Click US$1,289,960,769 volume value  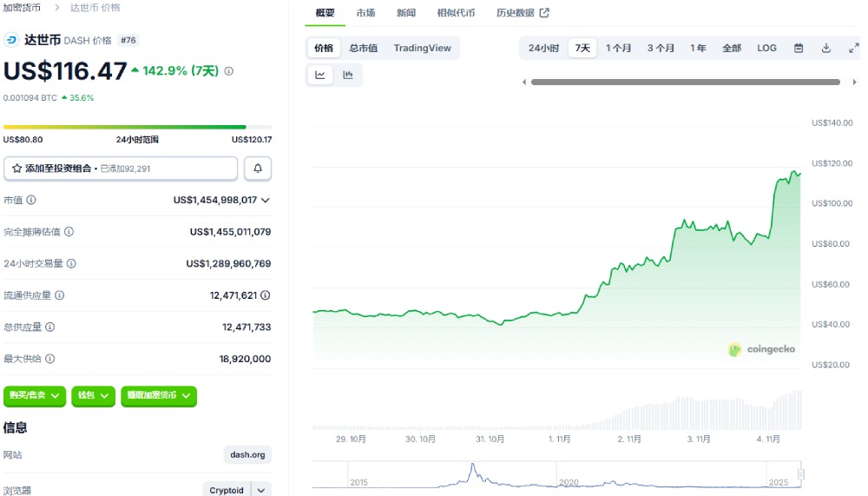coord(228,264)
